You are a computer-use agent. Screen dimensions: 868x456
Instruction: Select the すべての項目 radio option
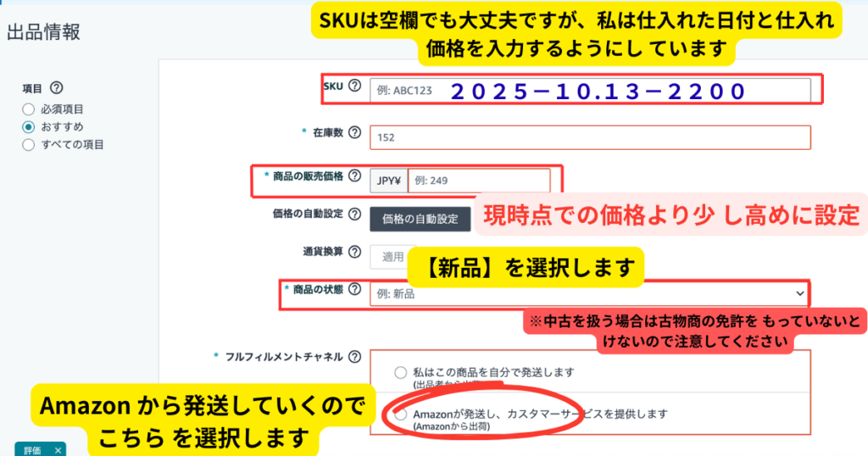[x=29, y=145]
